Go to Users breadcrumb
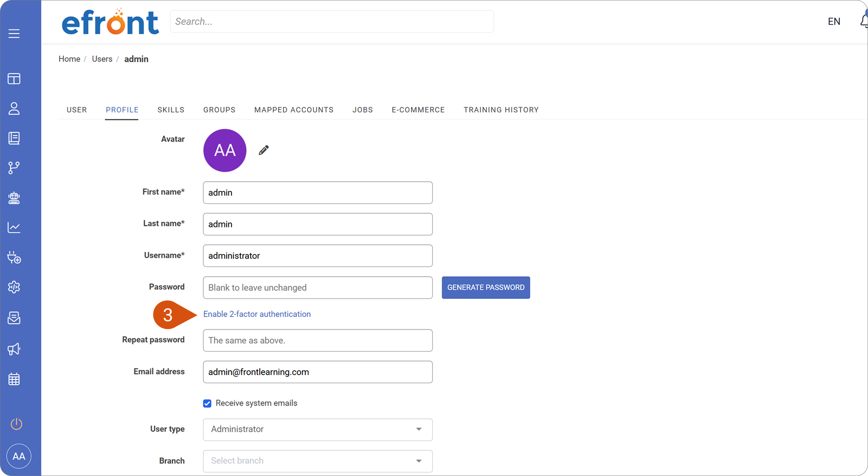Viewport: 868px width, 476px height. pyautogui.click(x=102, y=59)
